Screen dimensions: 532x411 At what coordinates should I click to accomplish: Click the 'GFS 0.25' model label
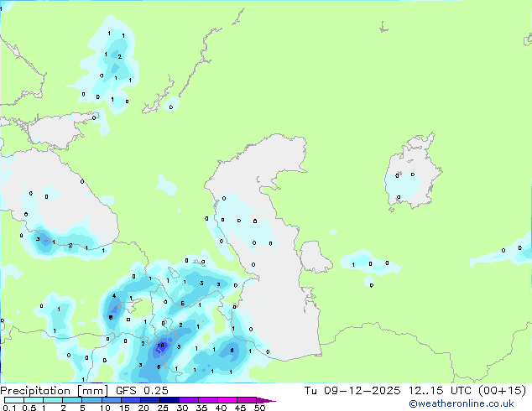[x=142, y=391]
